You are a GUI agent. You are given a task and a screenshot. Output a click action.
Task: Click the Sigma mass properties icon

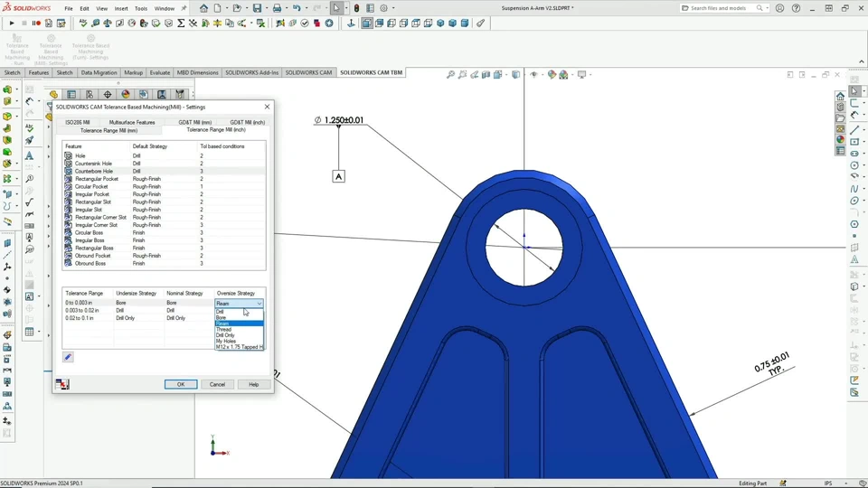pos(181,23)
